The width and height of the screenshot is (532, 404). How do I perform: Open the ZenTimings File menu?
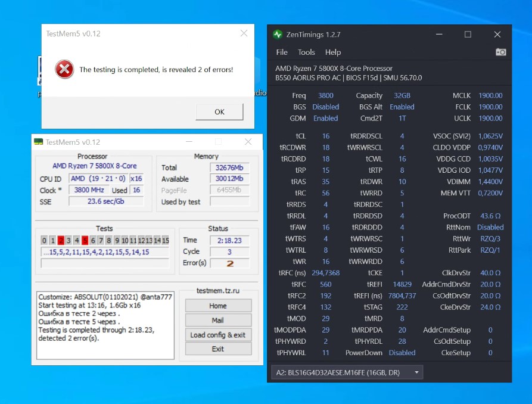click(x=282, y=52)
